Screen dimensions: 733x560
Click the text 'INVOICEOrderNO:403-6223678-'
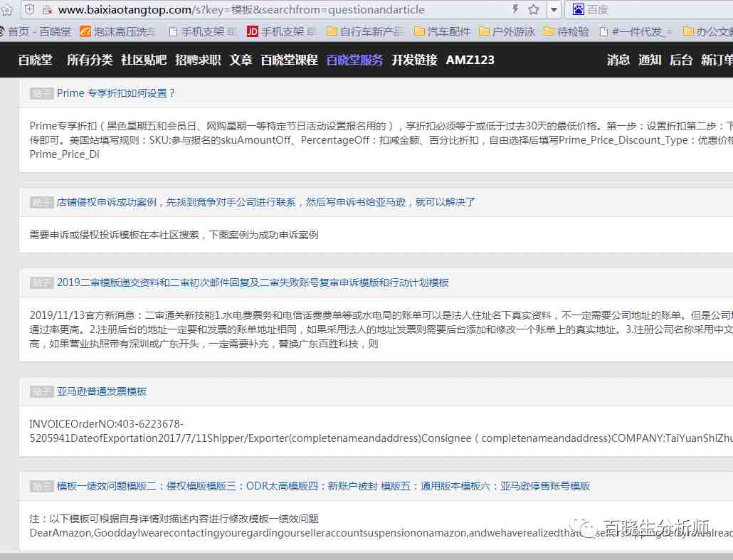(107, 424)
